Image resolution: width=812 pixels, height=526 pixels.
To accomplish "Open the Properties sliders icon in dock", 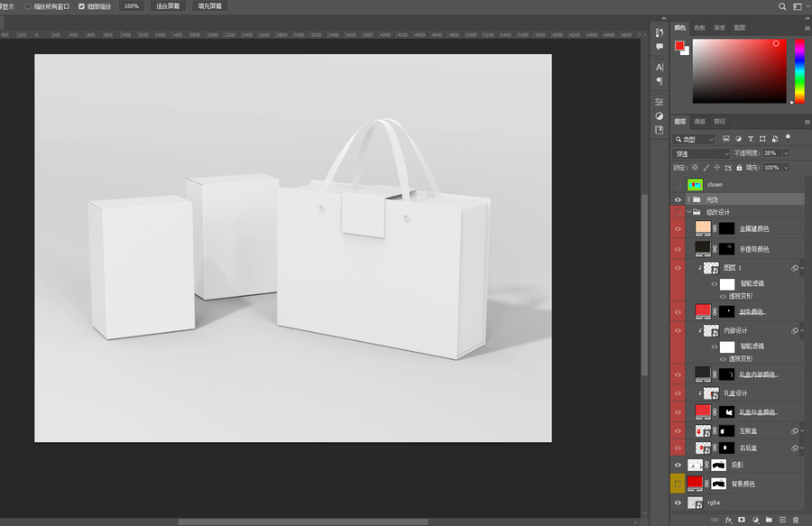I will [660, 101].
